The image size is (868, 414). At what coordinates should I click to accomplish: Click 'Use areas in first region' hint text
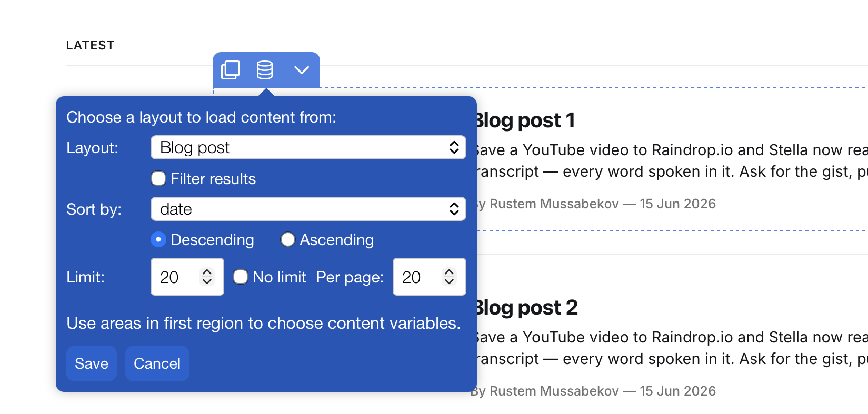point(264,323)
